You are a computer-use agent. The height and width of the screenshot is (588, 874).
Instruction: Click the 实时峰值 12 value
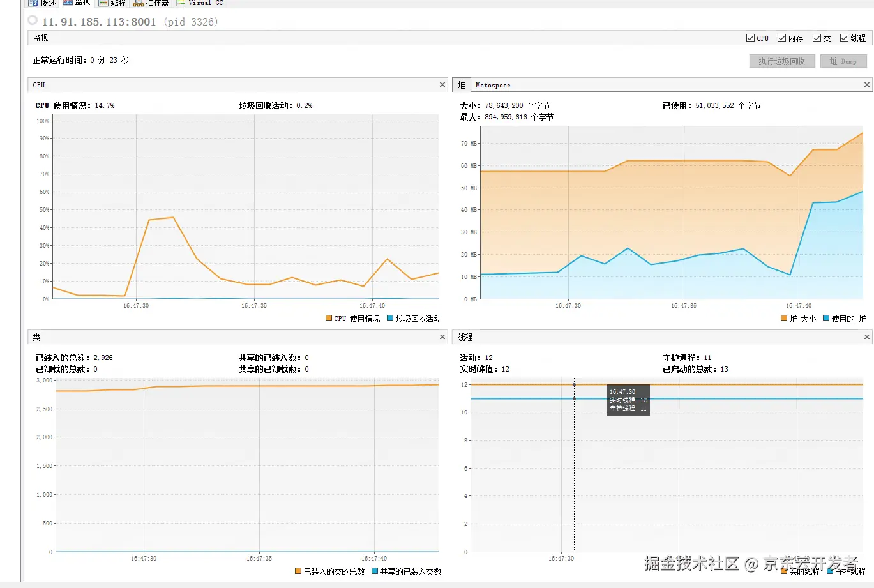505,369
